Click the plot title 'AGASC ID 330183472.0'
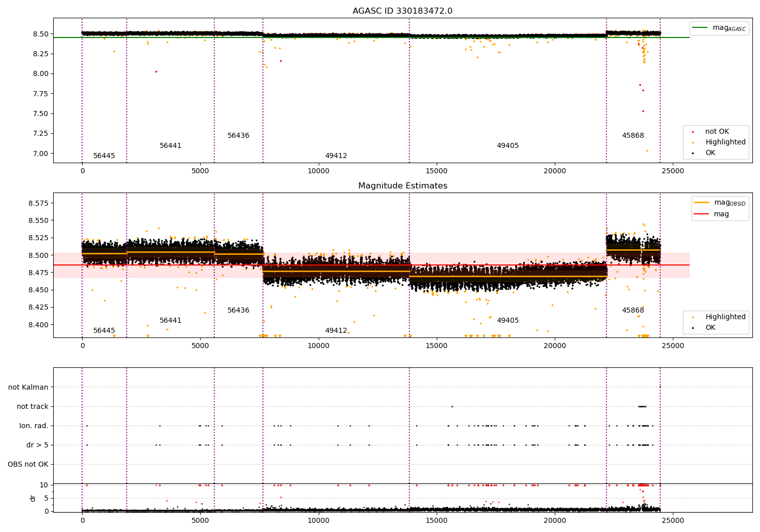 [402, 11]
